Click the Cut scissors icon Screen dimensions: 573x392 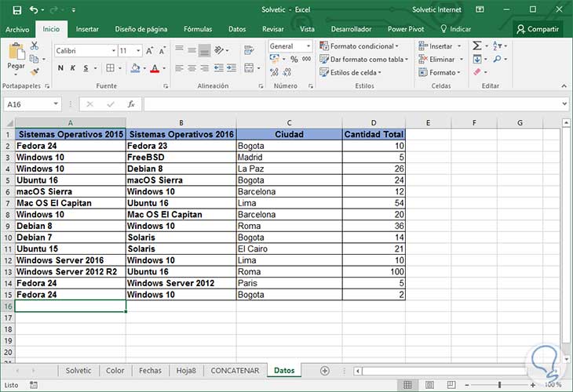[35, 45]
